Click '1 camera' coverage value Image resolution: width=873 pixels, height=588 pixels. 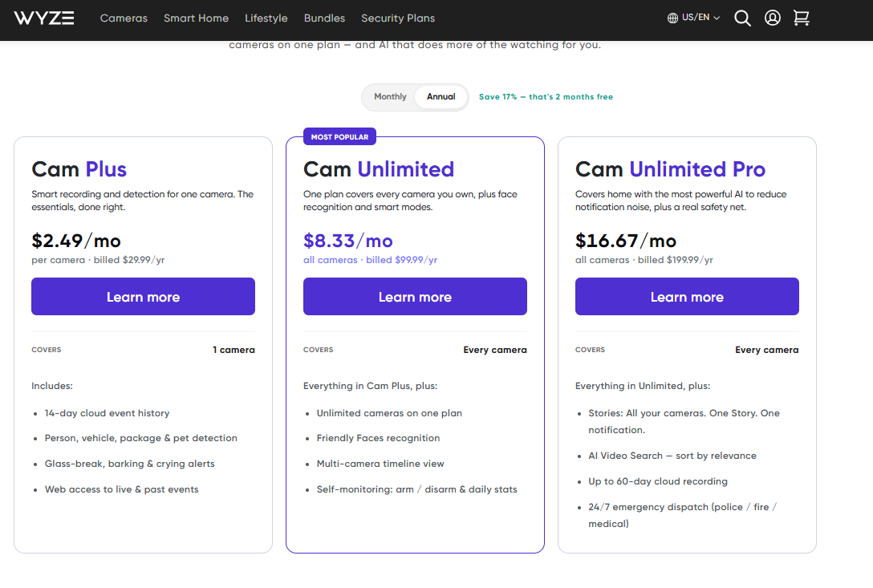click(233, 350)
